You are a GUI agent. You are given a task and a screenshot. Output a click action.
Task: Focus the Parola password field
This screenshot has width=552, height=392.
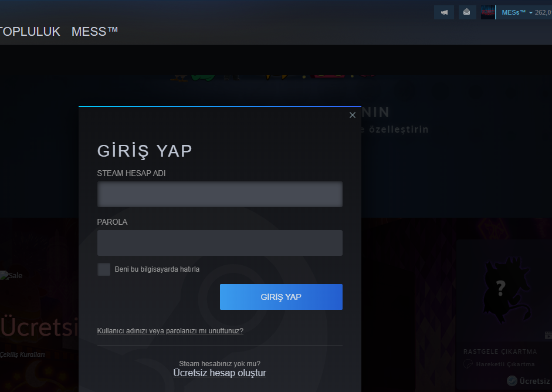point(219,243)
